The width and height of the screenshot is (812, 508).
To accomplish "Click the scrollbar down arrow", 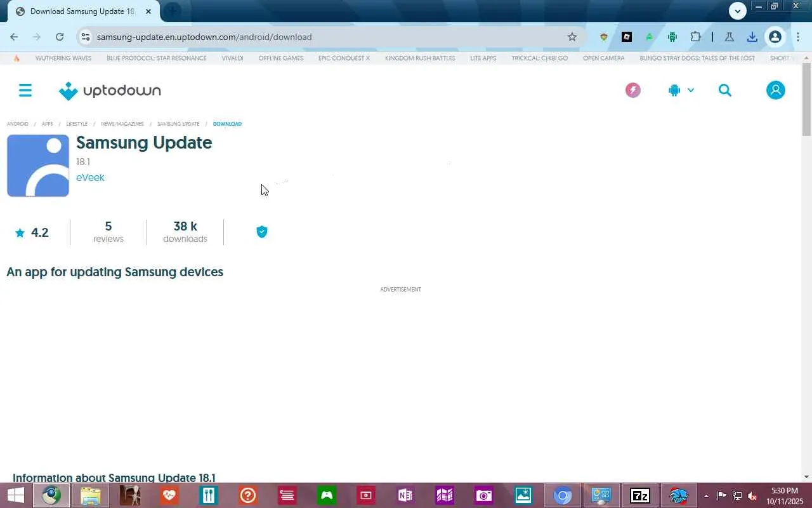I will tap(806, 477).
